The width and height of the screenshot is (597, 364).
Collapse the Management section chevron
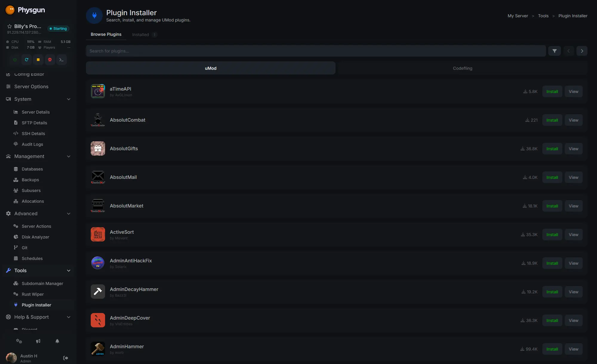pos(69,157)
